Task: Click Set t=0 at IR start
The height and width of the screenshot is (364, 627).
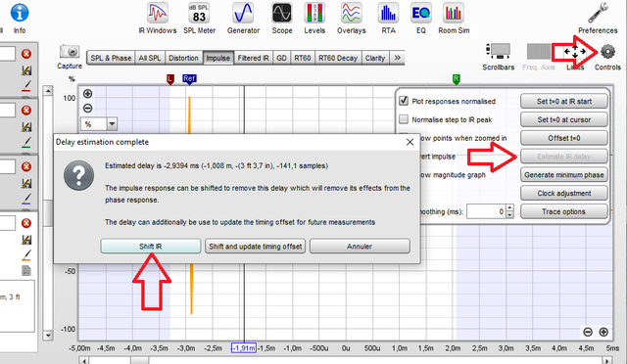Action: (564, 101)
